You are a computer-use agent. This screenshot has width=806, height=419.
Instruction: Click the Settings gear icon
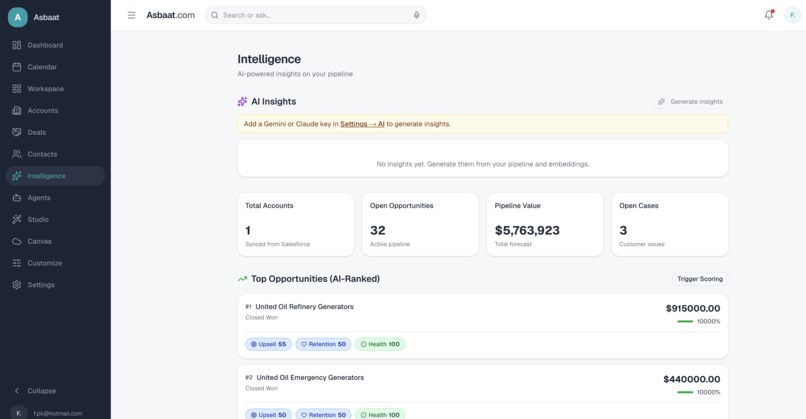coord(17,284)
